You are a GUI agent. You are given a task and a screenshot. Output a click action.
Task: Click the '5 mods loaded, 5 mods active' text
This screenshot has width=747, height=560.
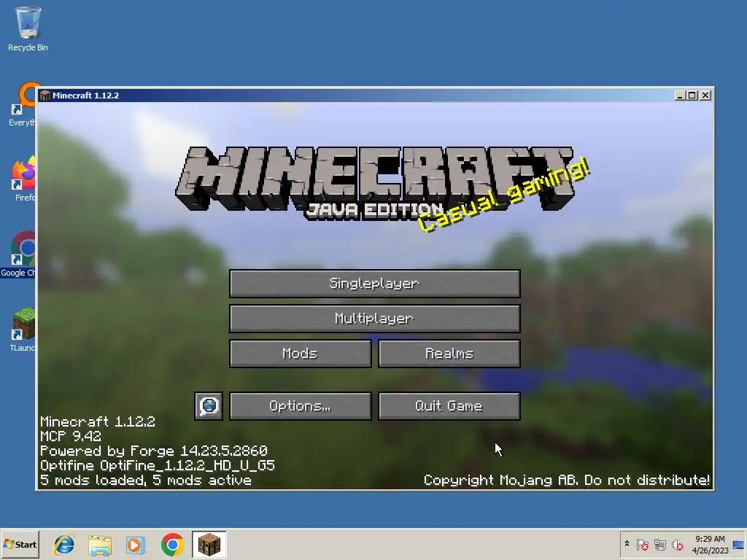pyautogui.click(x=146, y=480)
